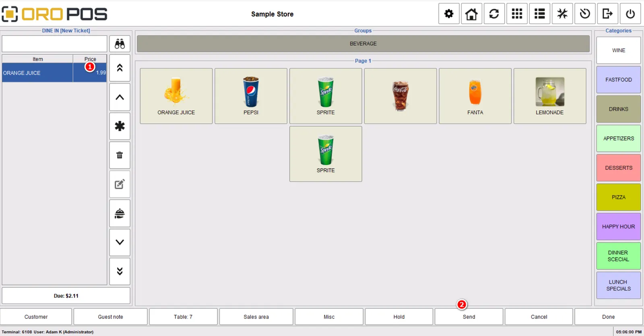This screenshot has width=644, height=336.
Task: Add FANTA item tile
Action: [475, 96]
